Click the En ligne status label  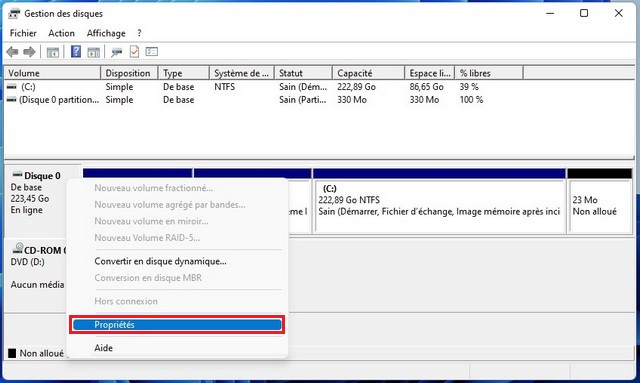click(x=27, y=210)
